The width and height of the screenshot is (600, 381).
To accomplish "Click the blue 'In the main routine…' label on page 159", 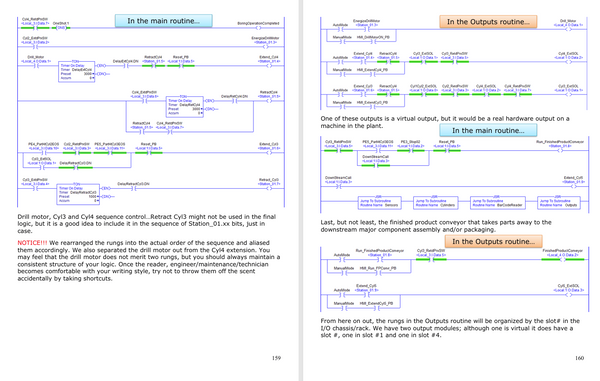I will click(163, 21).
